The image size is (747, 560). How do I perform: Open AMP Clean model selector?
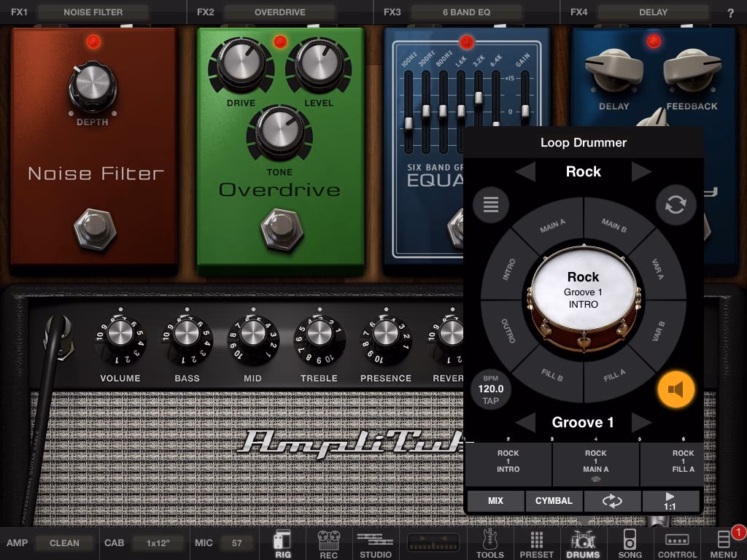[64, 542]
